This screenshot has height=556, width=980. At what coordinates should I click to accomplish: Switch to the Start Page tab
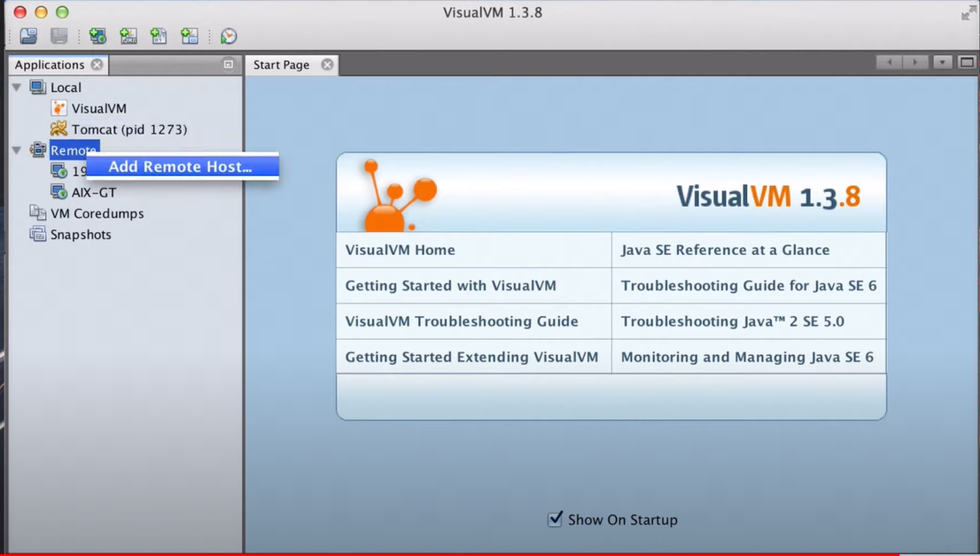coord(281,65)
